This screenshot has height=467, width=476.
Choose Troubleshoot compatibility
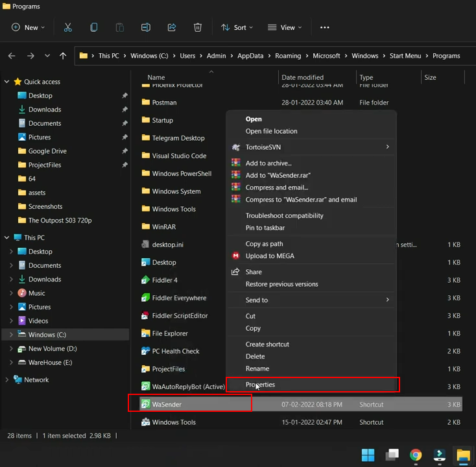pyautogui.click(x=311, y=215)
